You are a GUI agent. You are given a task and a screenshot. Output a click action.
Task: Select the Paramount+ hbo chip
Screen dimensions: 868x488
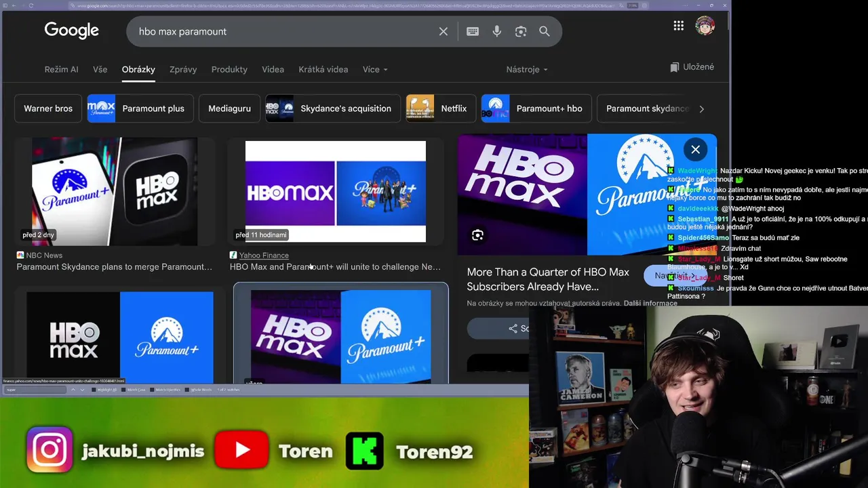[x=536, y=108]
